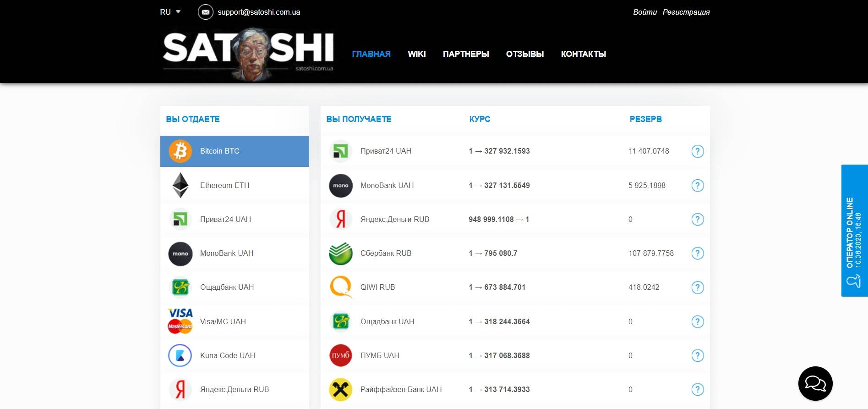The height and width of the screenshot is (409, 868).
Task: Open help icon for Приват24 reserve
Action: pyautogui.click(x=697, y=151)
